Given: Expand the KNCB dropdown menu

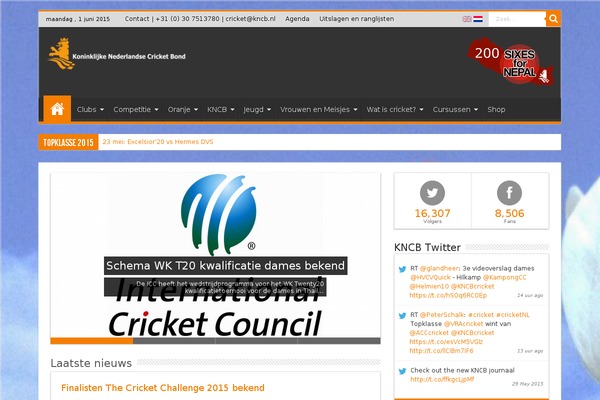Looking at the screenshot, I should tap(220, 109).
